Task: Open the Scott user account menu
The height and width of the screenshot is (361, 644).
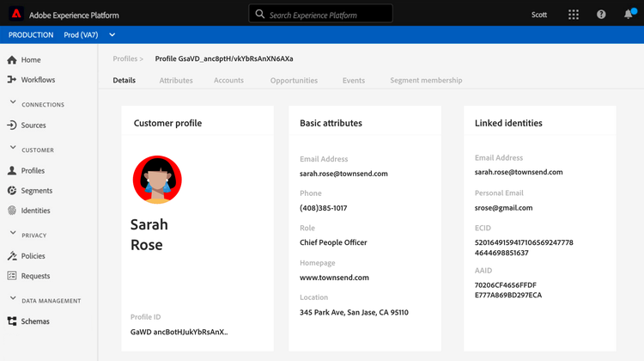Action: click(x=539, y=15)
